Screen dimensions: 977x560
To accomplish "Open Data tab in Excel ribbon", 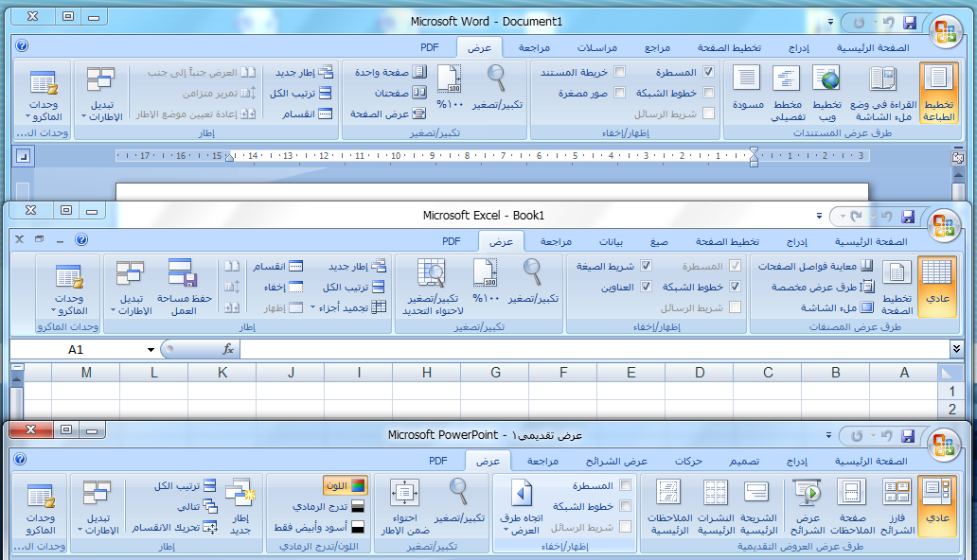I will (x=613, y=241).
